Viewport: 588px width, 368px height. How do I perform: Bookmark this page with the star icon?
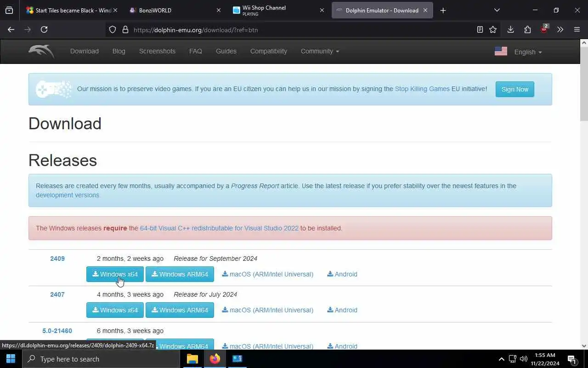pyautogui.click(x=493, y=29)
